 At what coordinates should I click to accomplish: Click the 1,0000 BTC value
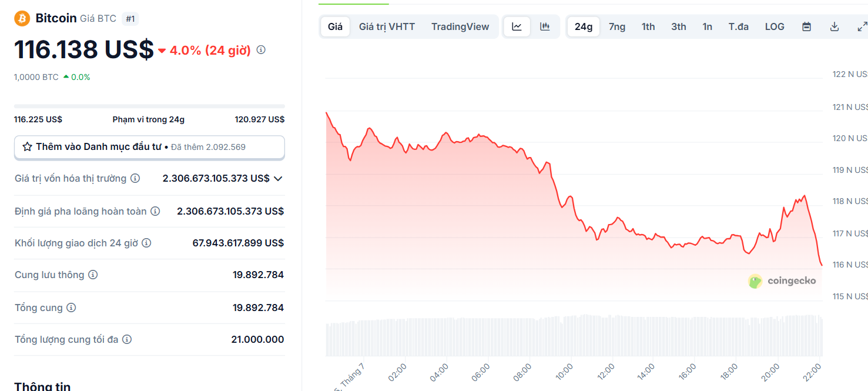point(36,77)
